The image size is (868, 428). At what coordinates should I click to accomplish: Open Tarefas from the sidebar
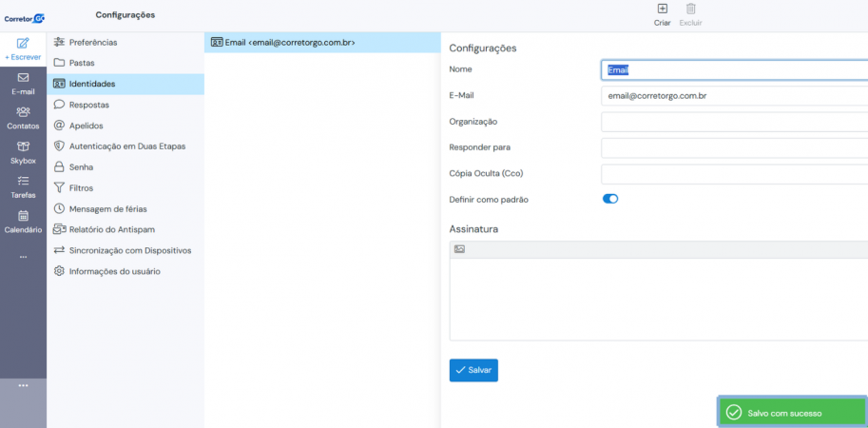point(23,187)
